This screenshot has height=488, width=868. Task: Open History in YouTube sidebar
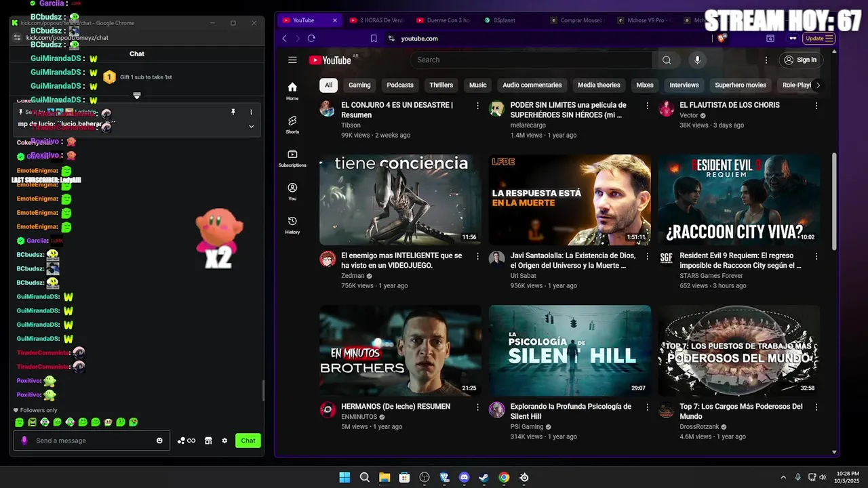tap(292, 224)
